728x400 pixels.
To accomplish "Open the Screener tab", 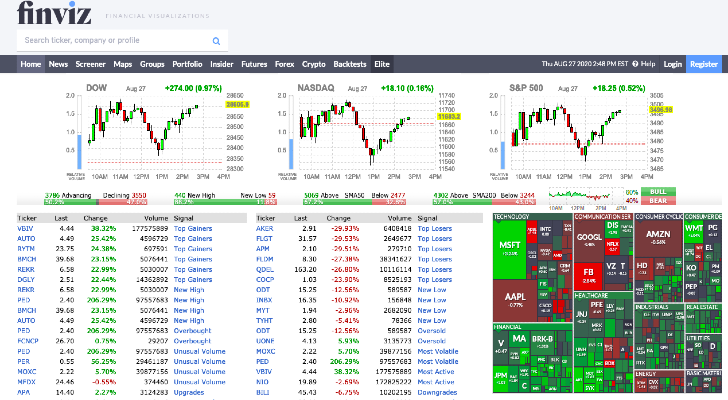I will (90, 64).
